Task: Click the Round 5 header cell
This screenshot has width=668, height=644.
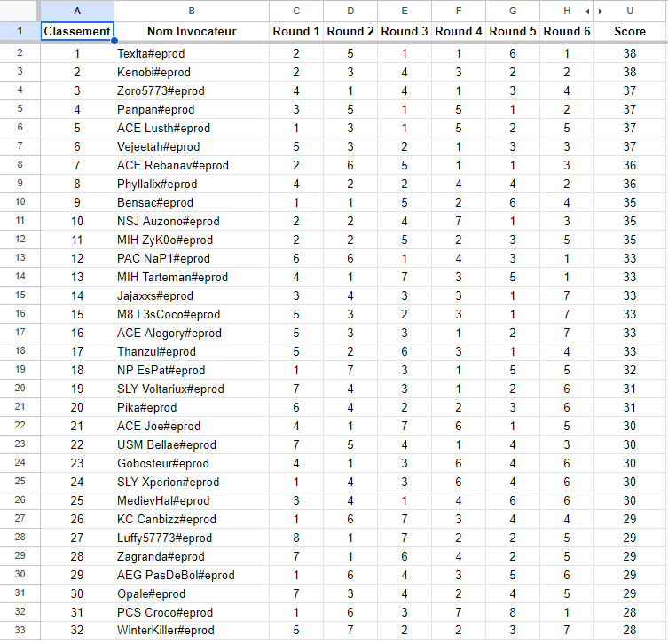Action: [513, 32]
